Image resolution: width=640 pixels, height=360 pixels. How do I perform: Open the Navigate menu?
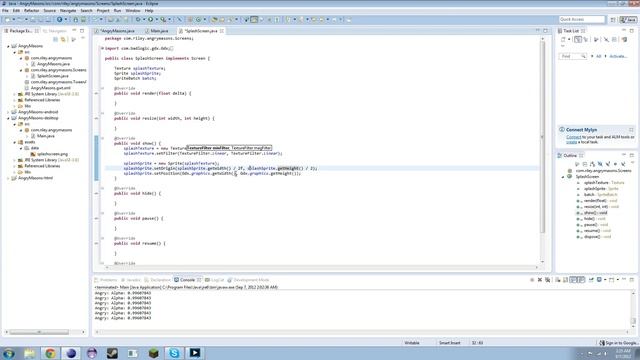[68, 11]
